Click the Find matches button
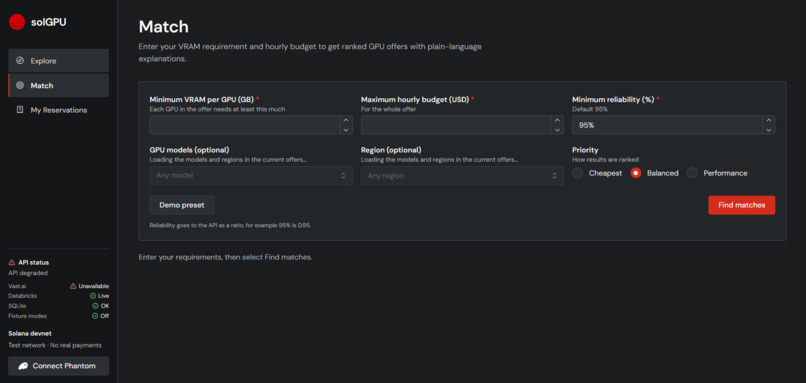Viewport: 806px width, 383px height. coord(741,205)
